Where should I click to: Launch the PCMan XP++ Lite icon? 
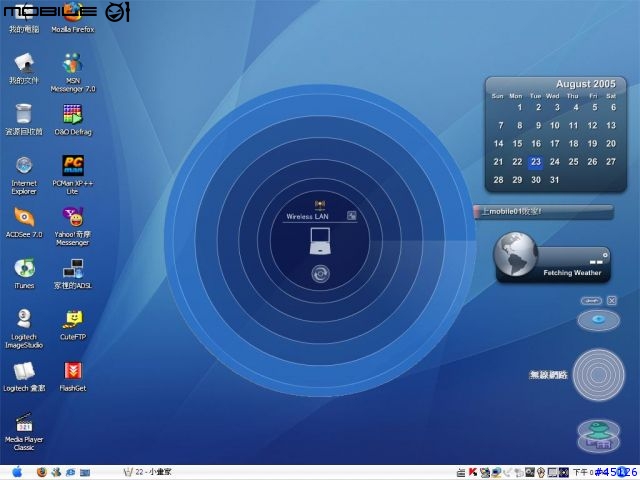73,175
